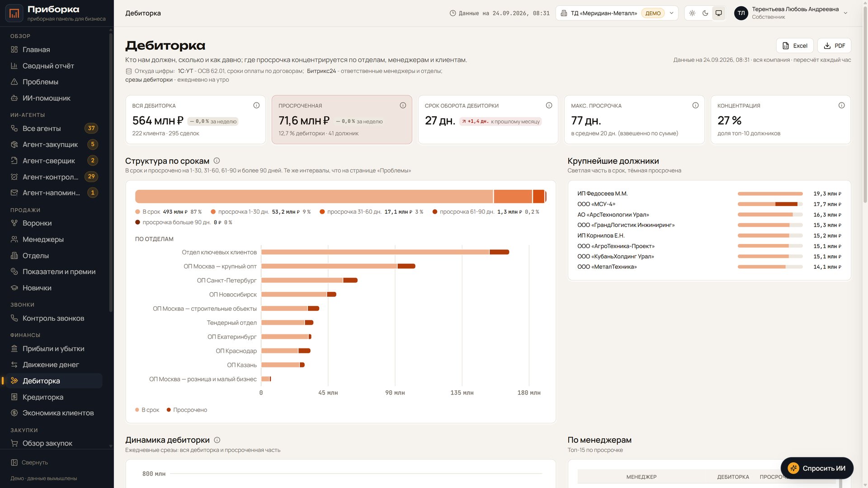Go to Сводный отчёт page
The width and height of the screenshot is (868, 488).
pos(54,66)
